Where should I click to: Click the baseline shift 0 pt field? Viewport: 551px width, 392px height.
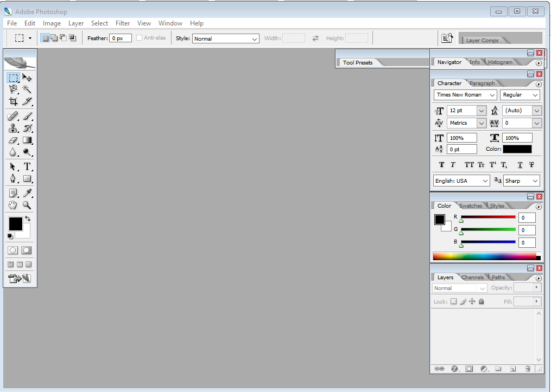(462, 149)
